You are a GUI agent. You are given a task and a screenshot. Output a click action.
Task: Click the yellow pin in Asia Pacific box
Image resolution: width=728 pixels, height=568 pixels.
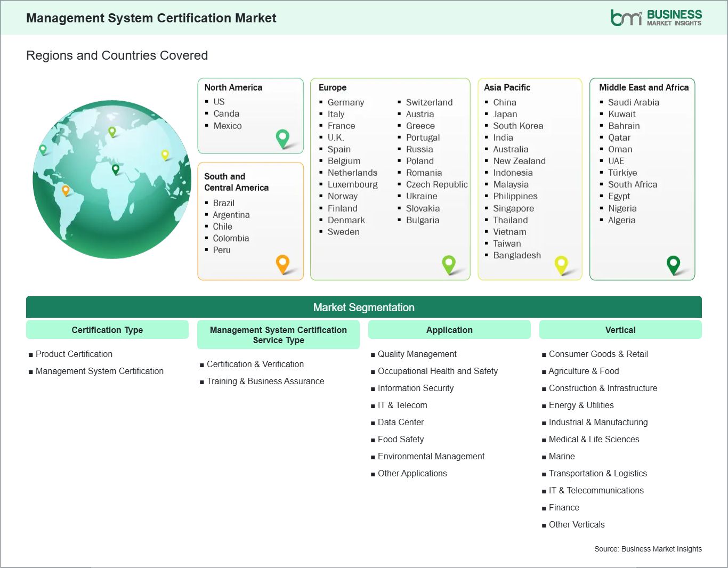[561, 264]
